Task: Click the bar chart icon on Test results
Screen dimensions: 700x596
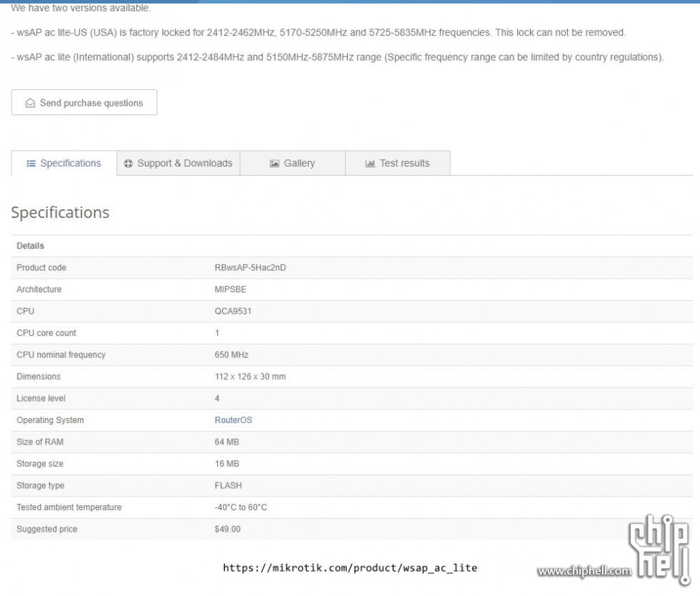Action: [x=370, y=164]
